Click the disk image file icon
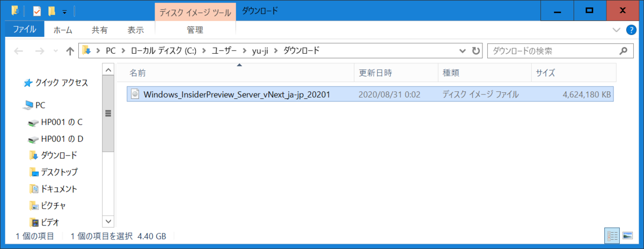 pyautogui.click(x=135, y=94)
